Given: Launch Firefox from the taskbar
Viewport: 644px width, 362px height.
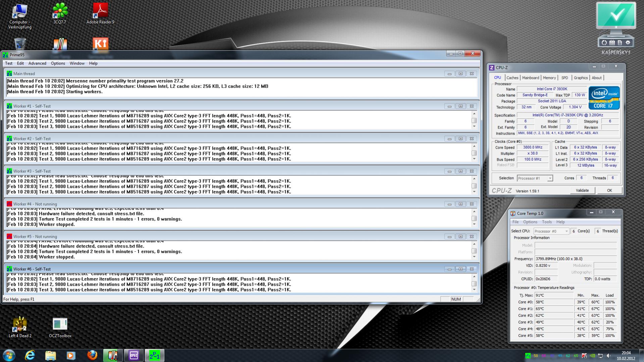Looking at the screenshot, I should tap(92, 355).
